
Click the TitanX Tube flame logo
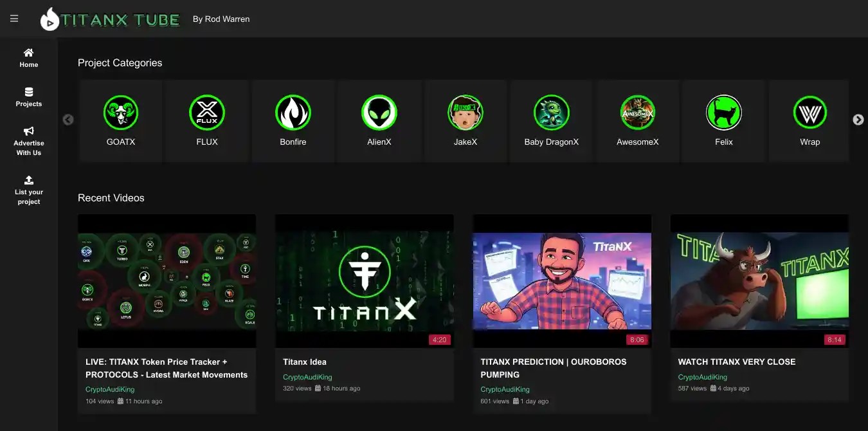pyautogui.click(x=50, y=20)
